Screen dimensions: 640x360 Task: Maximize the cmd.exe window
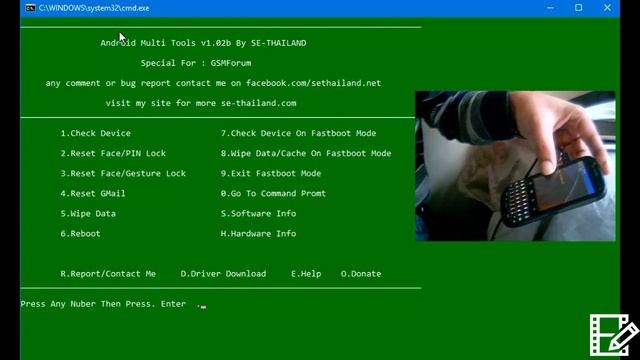point(578,8)
